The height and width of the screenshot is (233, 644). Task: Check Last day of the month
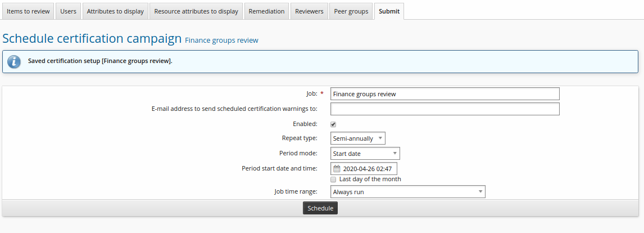pos(333,180)
